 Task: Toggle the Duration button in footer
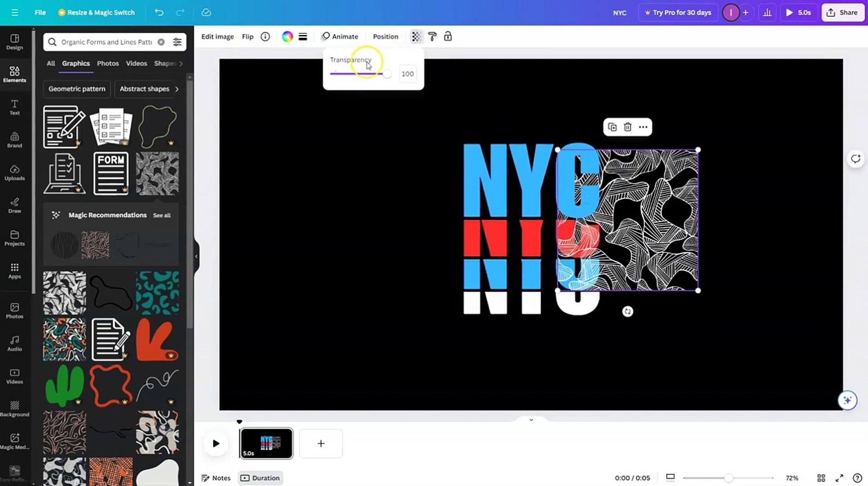260,478
